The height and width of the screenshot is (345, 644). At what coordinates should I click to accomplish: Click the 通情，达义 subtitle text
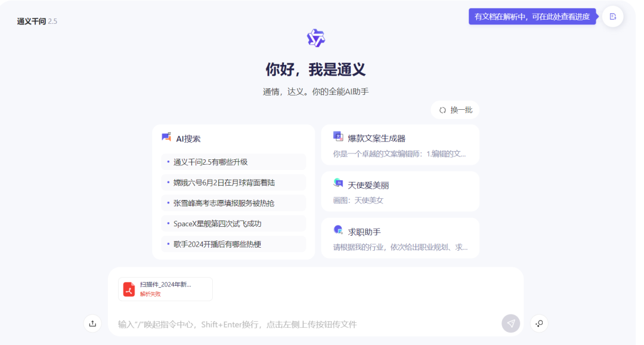(316, 92)
